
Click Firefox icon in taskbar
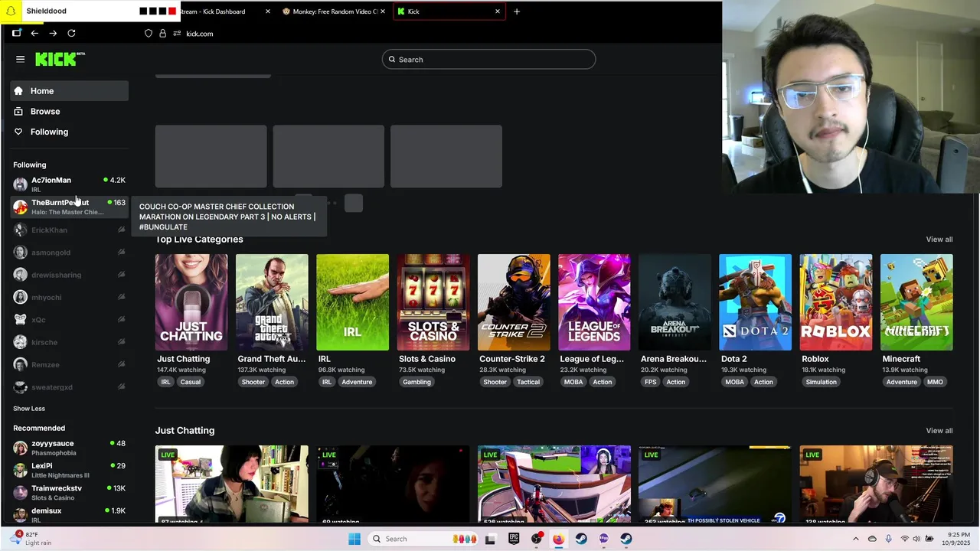(x=559, y=539)
